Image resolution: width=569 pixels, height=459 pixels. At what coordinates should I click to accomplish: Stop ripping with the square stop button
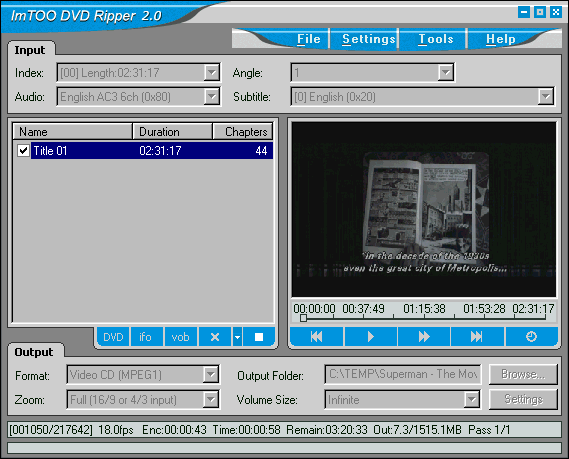259,337
